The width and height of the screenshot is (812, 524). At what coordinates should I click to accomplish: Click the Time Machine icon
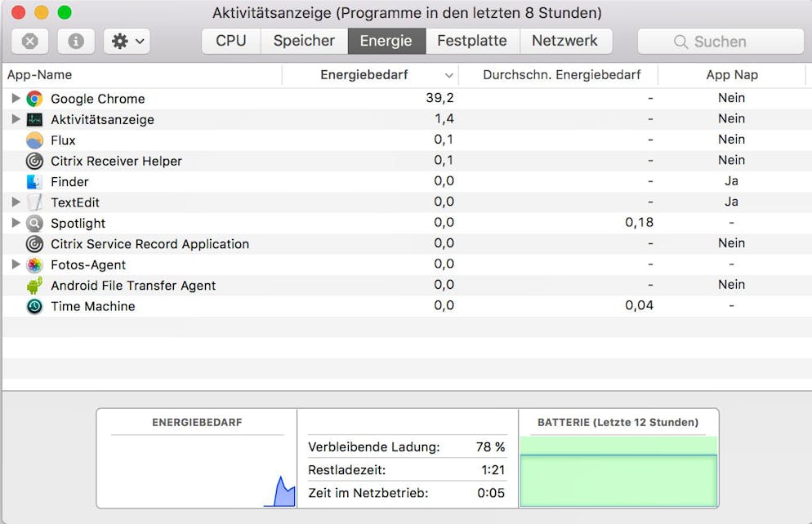(x=34, y=306)
